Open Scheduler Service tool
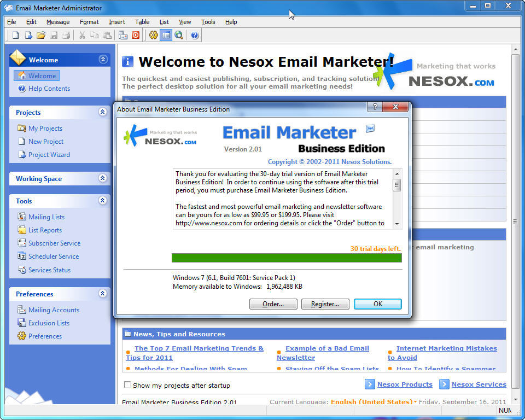Screen dimensions: 525x420 (48, 256)
